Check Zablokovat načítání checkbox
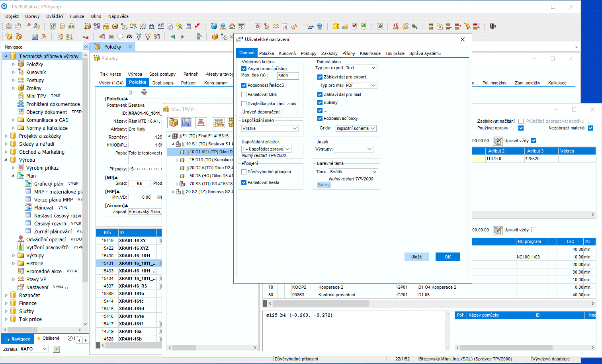 [x=521, y=121]
